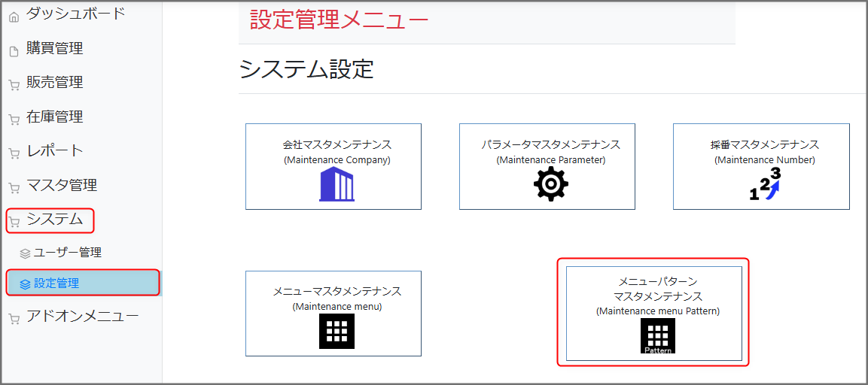
Task: Click the gear icon for parameter master
Action: [x=550, y=183]
